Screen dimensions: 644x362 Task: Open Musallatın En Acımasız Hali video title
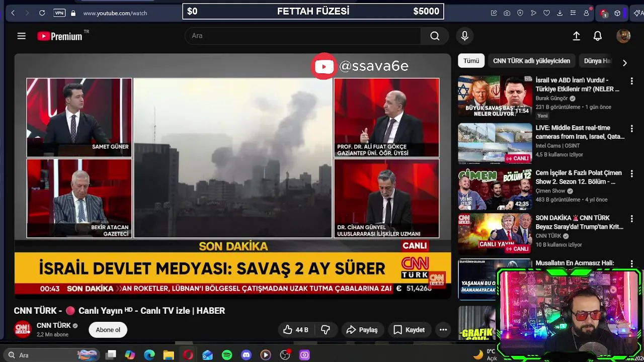coord(575,263)
